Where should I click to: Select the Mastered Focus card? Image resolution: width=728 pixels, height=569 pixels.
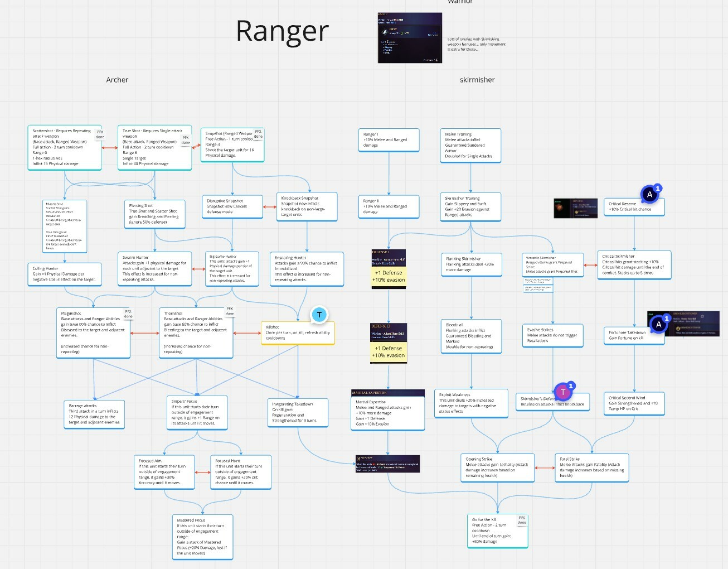tap(202, 537)
